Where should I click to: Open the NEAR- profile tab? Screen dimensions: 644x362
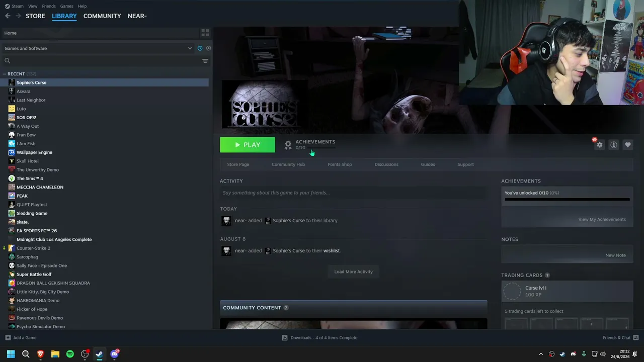click(x=137, y=16)
